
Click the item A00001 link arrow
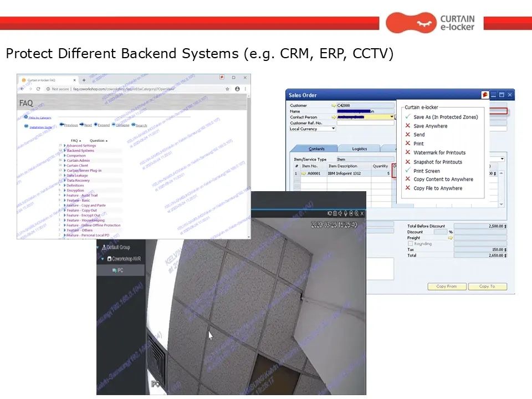tap(304, 173)
